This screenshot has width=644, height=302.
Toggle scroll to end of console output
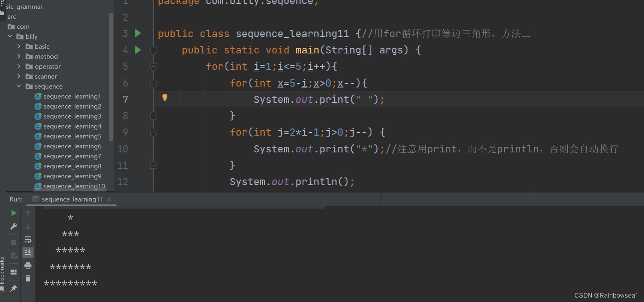click(x=28, y=252)
